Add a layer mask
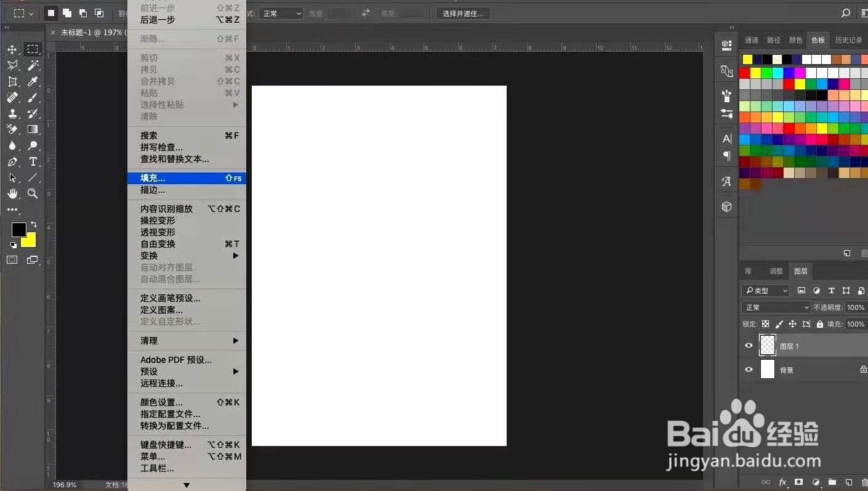 coord(799,482)
